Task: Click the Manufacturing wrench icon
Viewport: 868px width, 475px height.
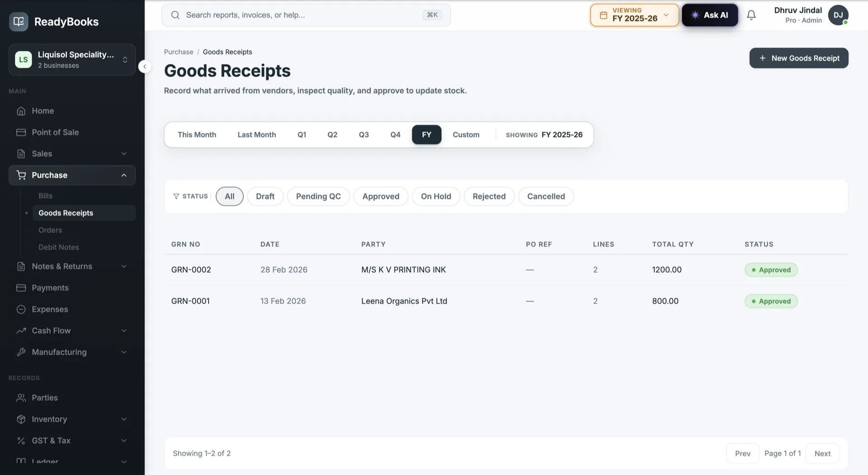Action: point(21,352)
